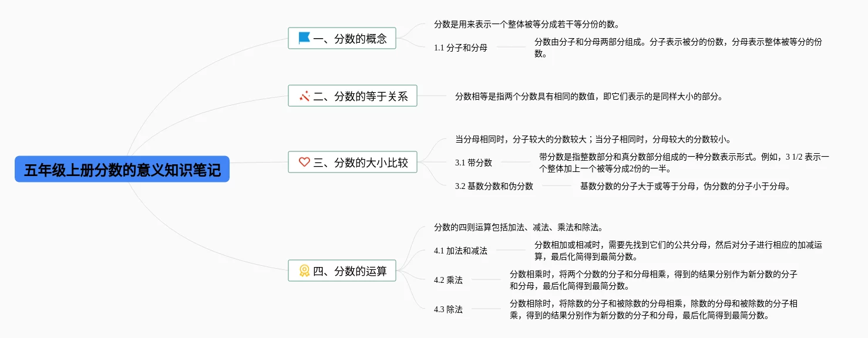Viewport: 868px width, 338px height.
Task: Click the 3.1 带分数 subtopic
Action: [473, 163]
